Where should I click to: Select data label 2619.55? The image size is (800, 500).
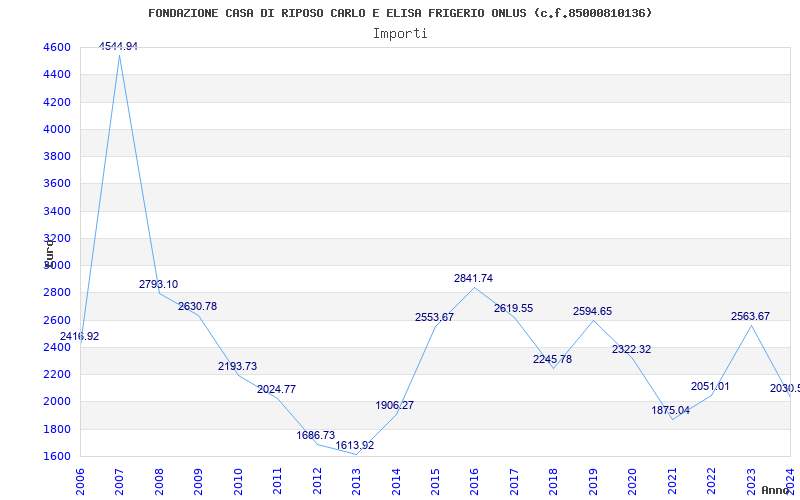point(513,309)
